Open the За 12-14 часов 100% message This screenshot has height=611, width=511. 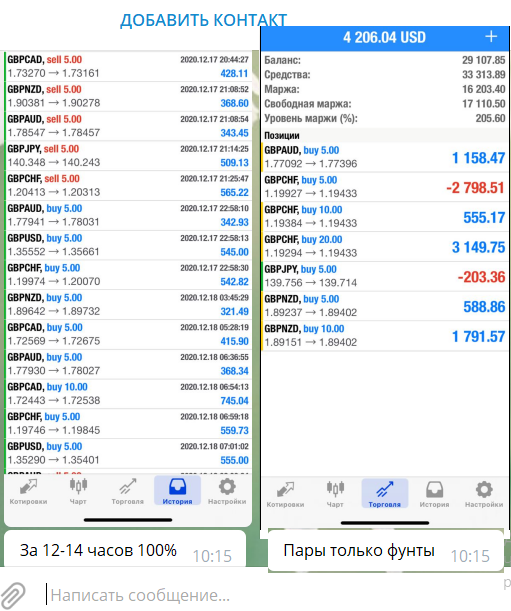tap(125, 549)
